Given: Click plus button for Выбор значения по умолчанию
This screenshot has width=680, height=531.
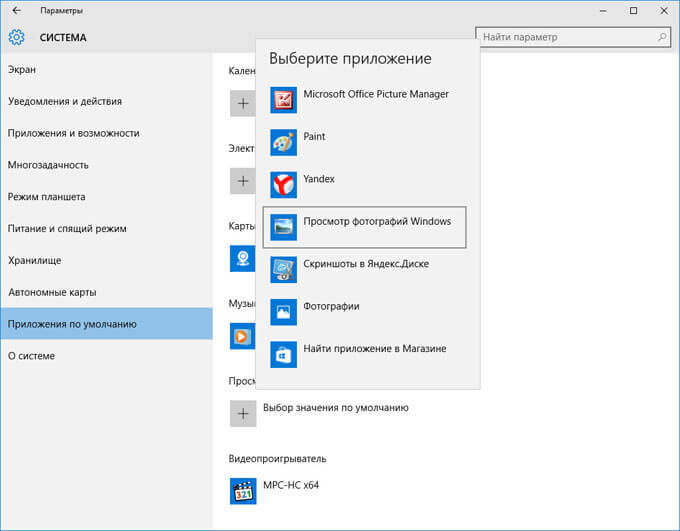Looking at the screenshot, I should [x=243, y=413].
